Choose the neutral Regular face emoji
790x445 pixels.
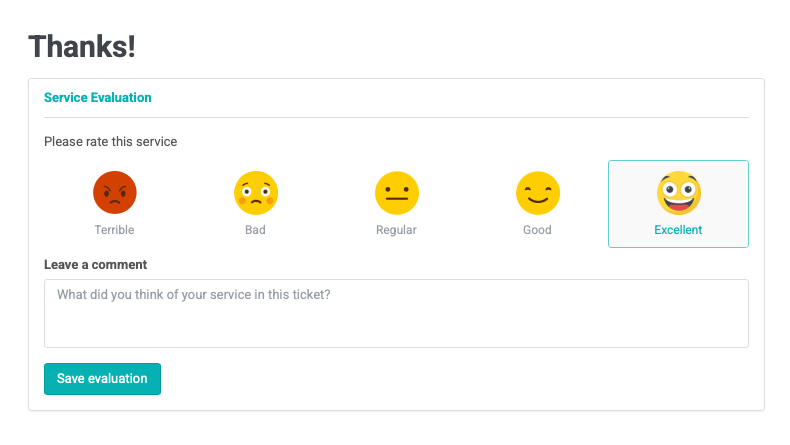[x=396, y=192]
